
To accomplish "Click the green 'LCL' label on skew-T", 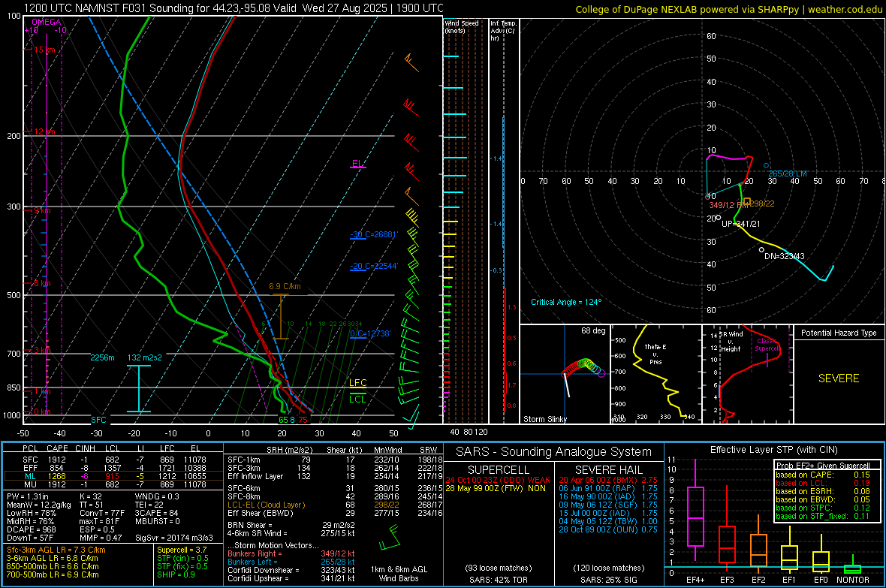I will click(x=357, y=400).
